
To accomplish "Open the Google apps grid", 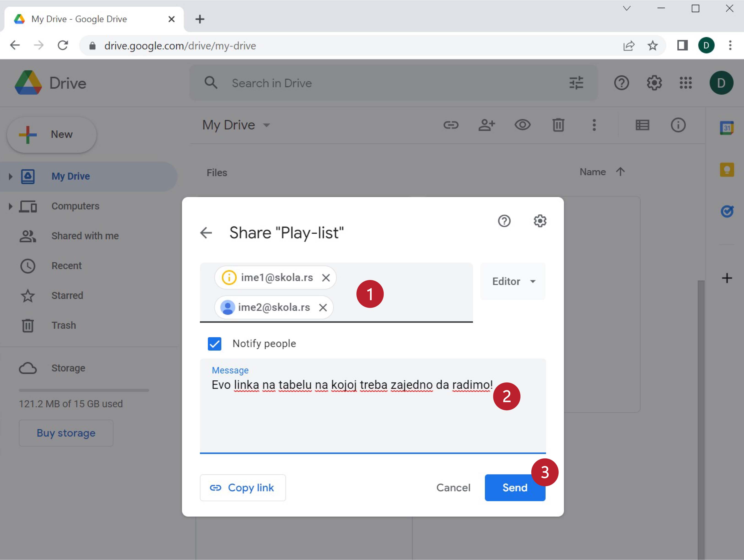I will [x=685, y=83].
